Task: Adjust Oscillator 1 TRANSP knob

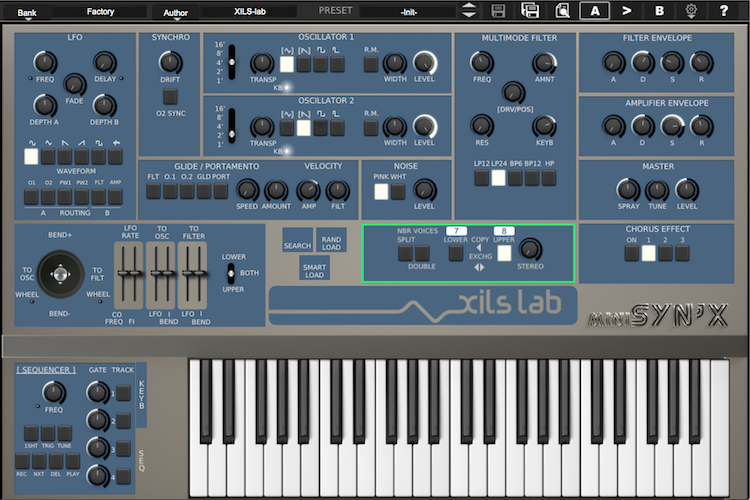Action: tap(262, 63)
